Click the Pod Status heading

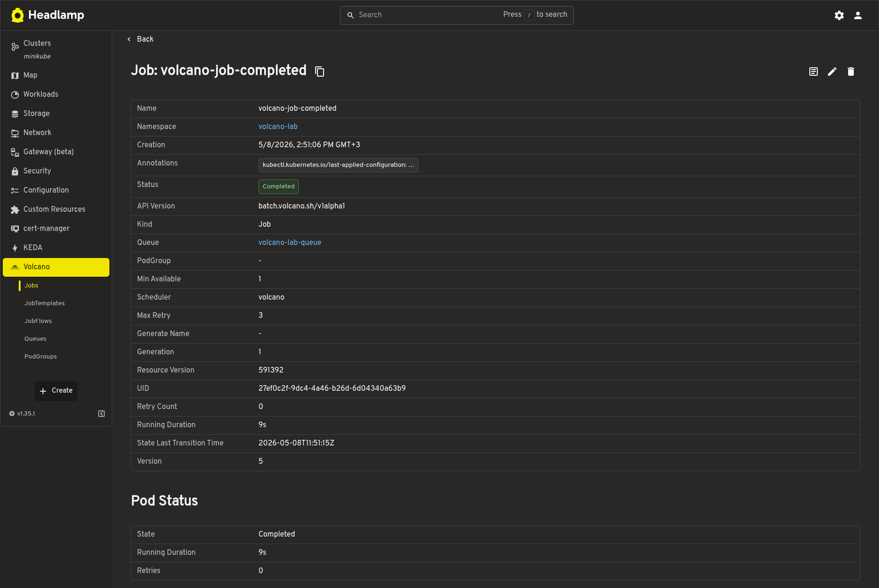[165, 501]
